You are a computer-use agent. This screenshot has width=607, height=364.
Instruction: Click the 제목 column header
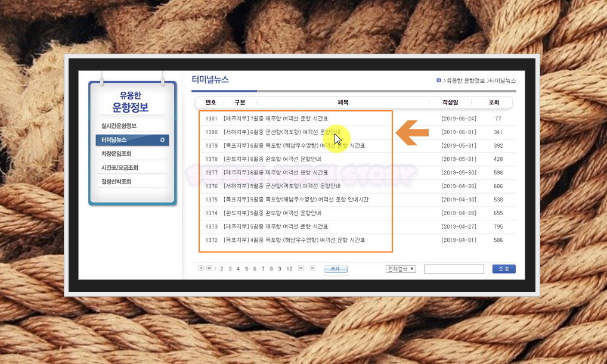click(x=343, y=102)
